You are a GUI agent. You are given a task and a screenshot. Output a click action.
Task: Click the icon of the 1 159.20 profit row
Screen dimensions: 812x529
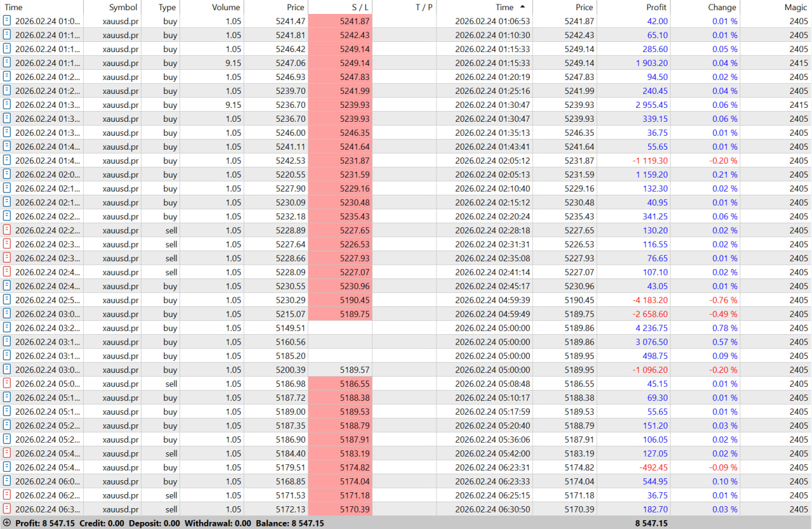pyautogui.click(x=7, y=174)
